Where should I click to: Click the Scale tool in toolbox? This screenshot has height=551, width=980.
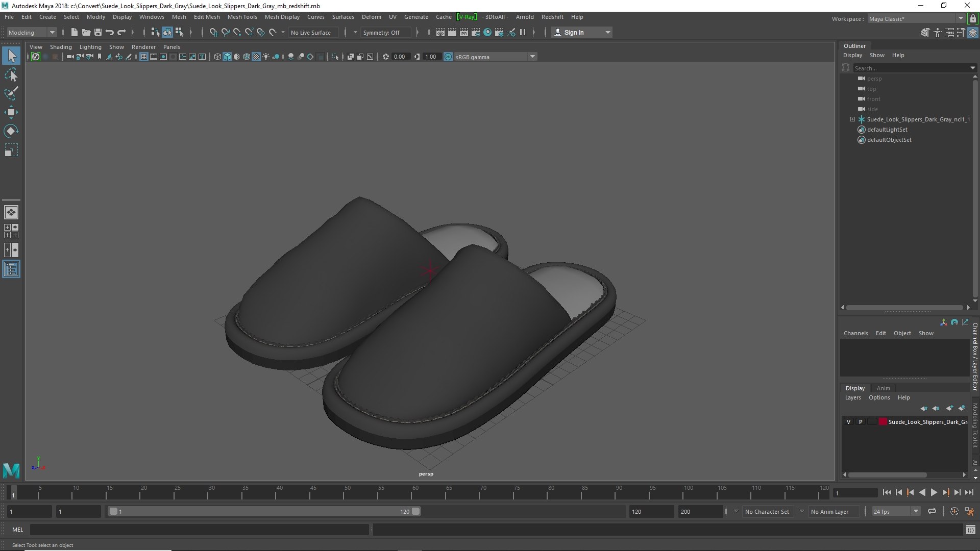click(11, 150)
